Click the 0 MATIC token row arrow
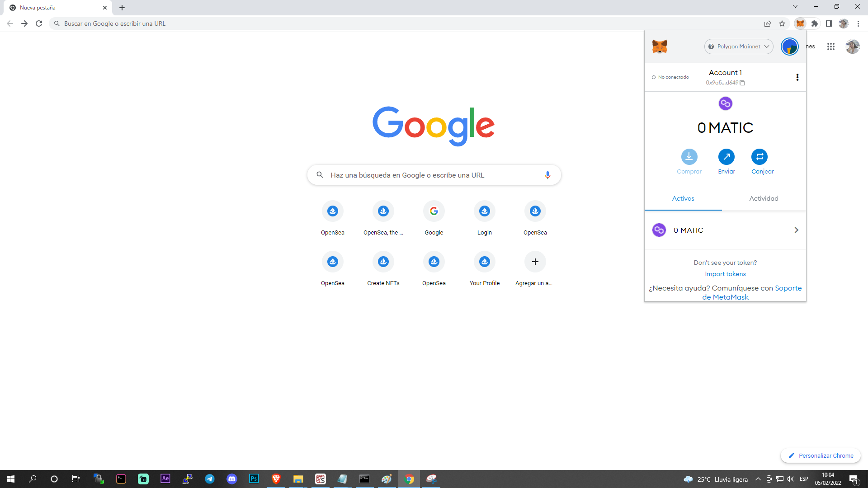The image size is (868, 488). point(797,230)
